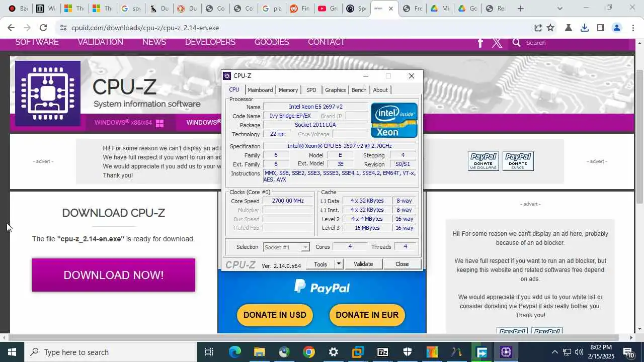Switch to the Mainboard tab in CPU-Z
This screenshot has width=644, height=362.
tap(260, 90)
